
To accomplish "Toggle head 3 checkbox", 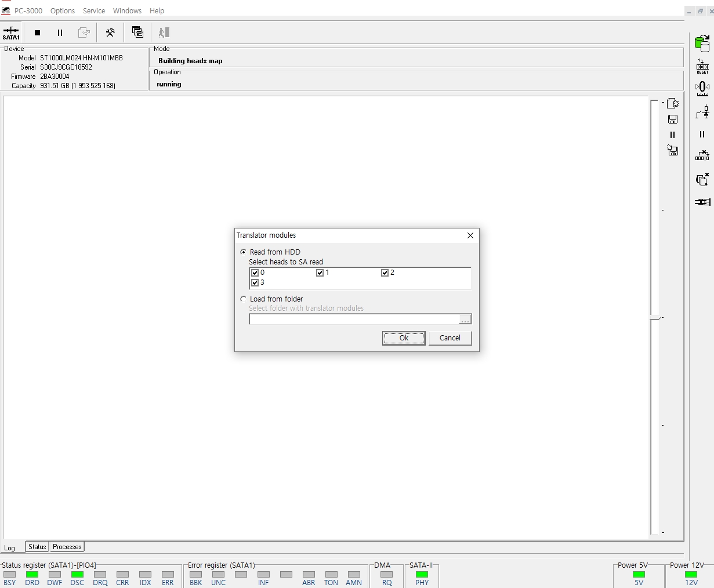I will click(x=255, y=283).
